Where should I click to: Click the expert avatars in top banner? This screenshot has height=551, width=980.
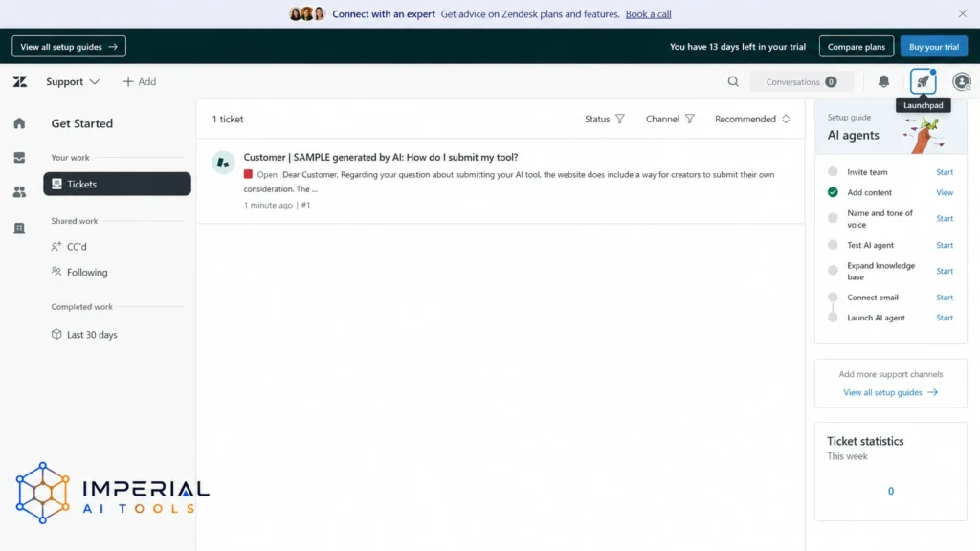(x=307, y=13)
